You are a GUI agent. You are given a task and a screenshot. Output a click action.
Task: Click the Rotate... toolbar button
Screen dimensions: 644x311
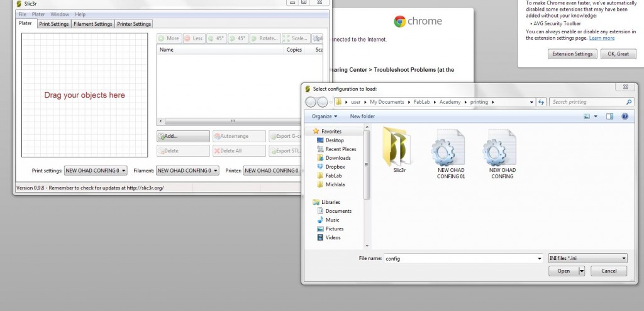[265, 38]
